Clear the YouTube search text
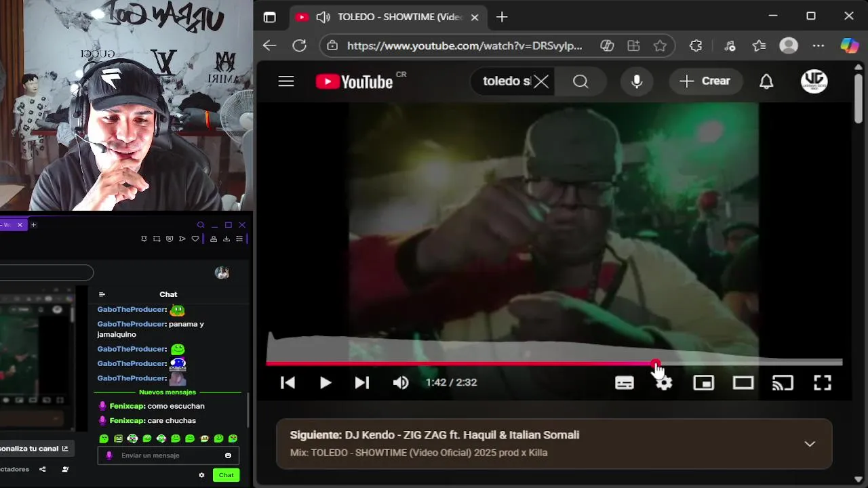This screenshot has height=488, width=868. click(541, 81)
